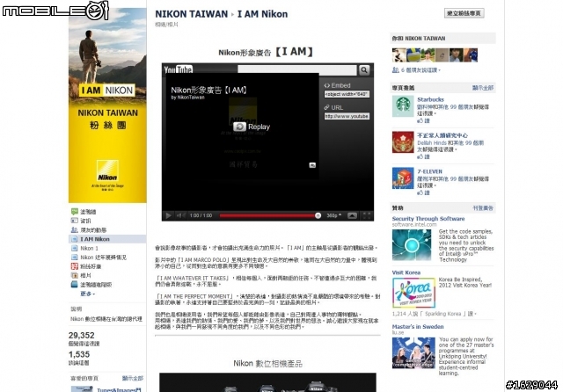Focus the YouTube search field
The image size is (563, 392).
(x=297, y=70)
